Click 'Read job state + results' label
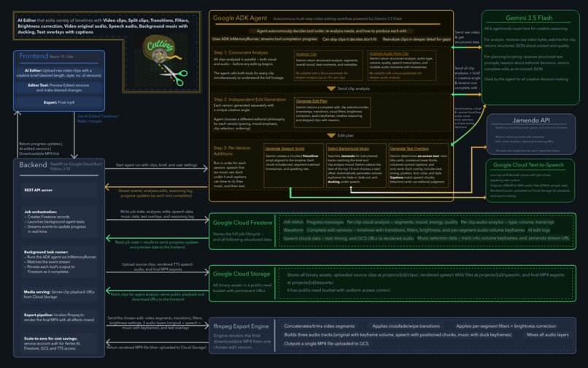Viewport: 588px width, 368px height. (x=157, y=245)
